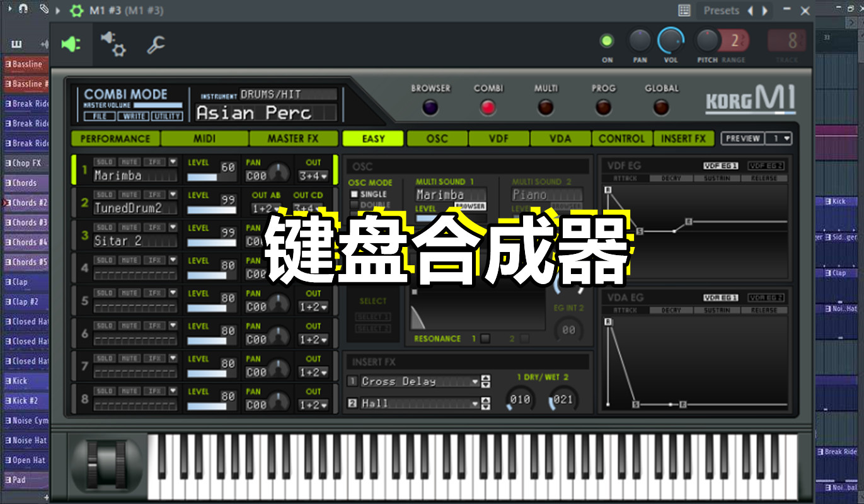
Task: Switch to the PERFORMANCE tab
Action: (x=115, y=139)
